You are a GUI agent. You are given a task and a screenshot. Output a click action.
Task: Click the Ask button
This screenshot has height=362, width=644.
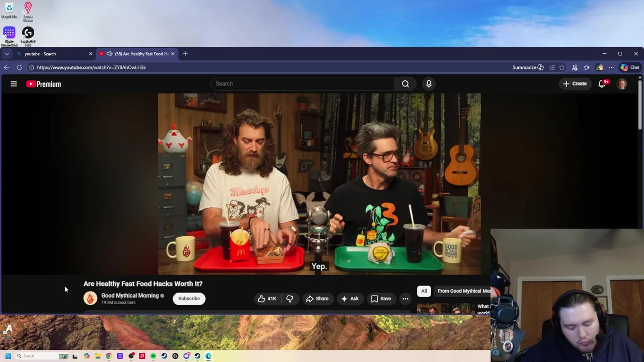(x=350, y=299)
